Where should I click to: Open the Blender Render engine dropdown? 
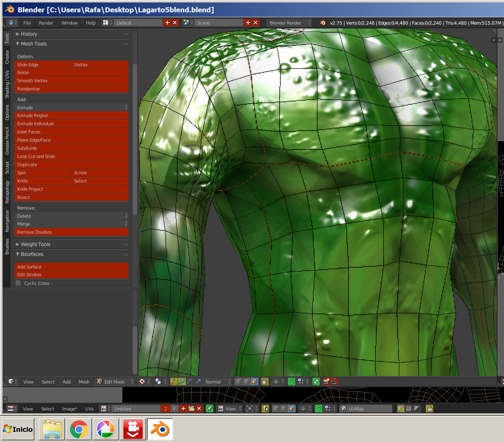289,23
